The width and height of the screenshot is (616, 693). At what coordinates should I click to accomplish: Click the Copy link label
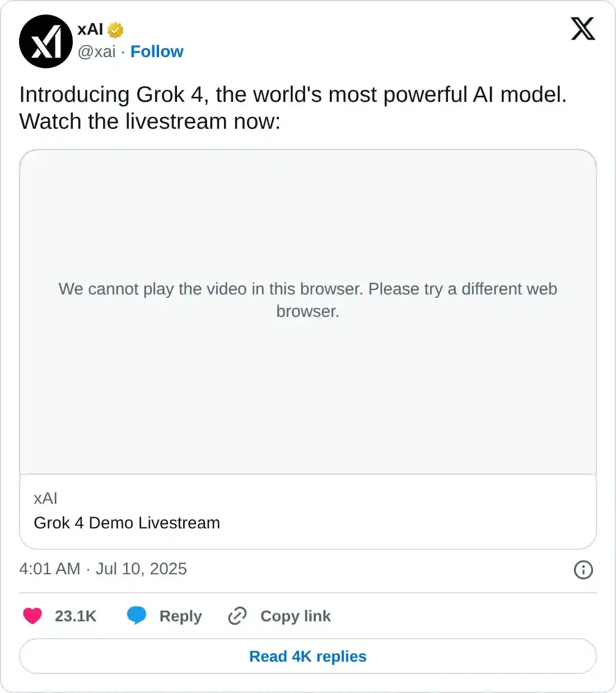(295, 616)
